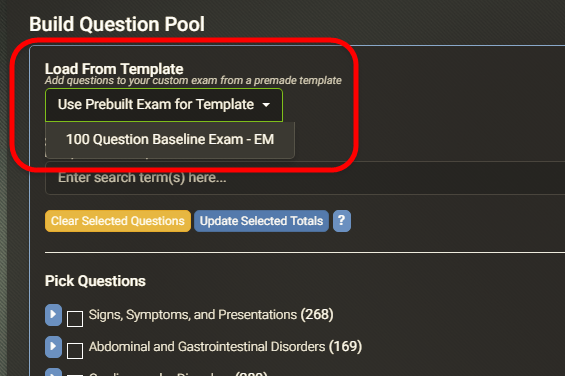
Task: Click the Build Question Pool heading
Action: (x=117, y=25)
